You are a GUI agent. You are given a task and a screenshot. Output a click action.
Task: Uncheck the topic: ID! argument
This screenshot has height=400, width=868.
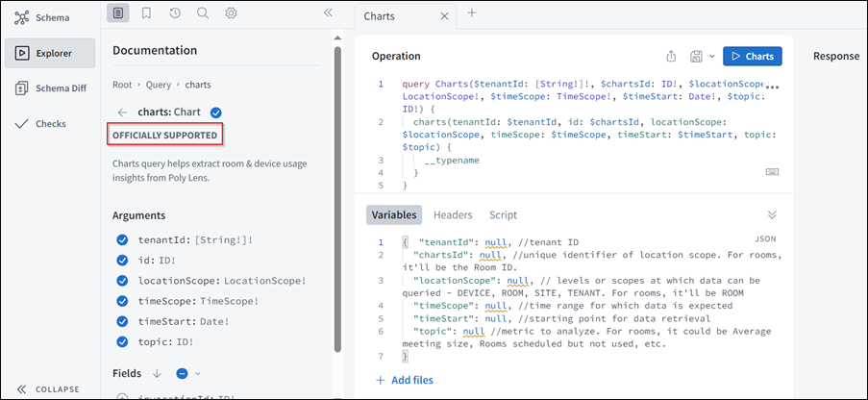(x=122, y=342)
